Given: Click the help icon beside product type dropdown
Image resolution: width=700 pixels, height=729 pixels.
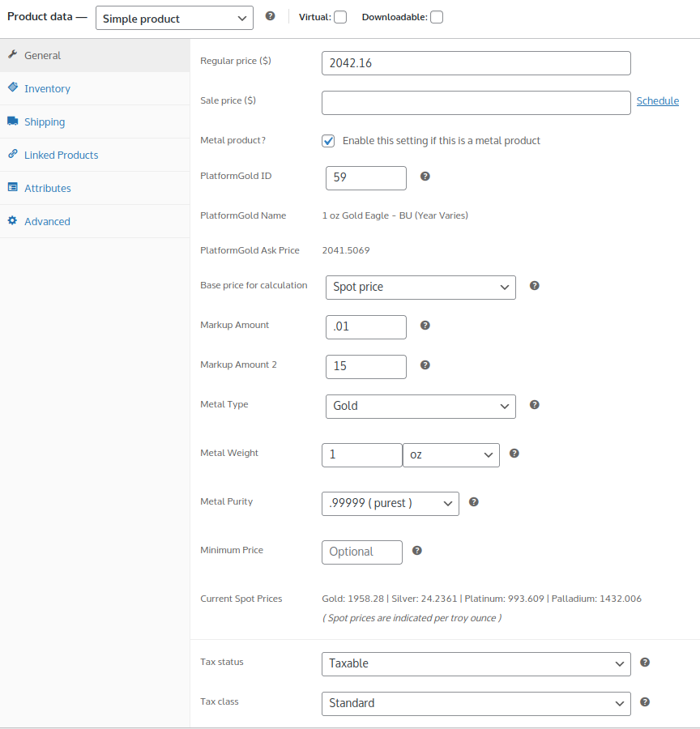Looking at the screenshot, I should pos(271,16).
